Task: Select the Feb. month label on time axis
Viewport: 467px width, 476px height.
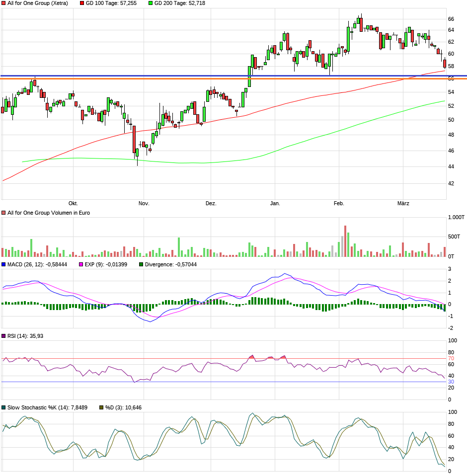Action: point(339,203)
